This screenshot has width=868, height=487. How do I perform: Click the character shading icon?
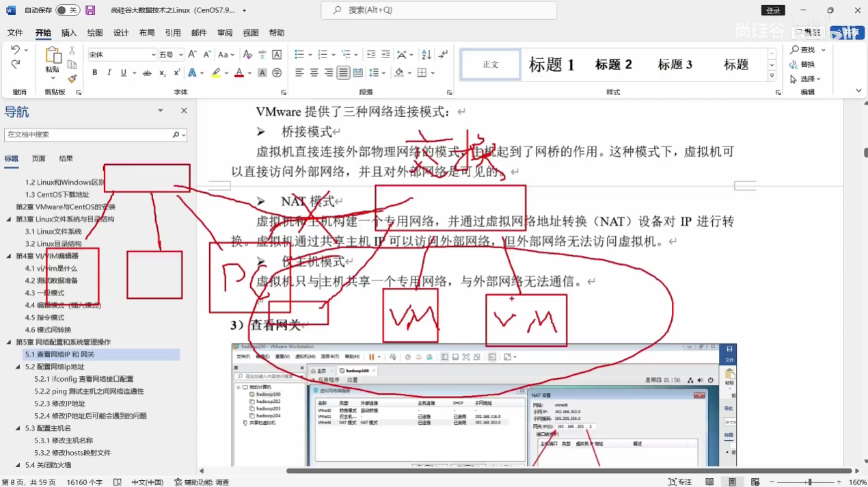262,73
